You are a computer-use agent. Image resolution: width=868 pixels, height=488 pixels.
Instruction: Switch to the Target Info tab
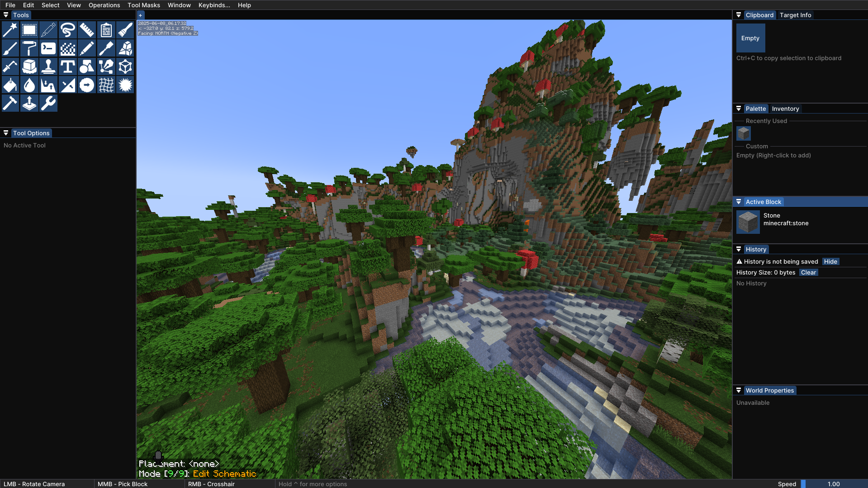(796, 15)
